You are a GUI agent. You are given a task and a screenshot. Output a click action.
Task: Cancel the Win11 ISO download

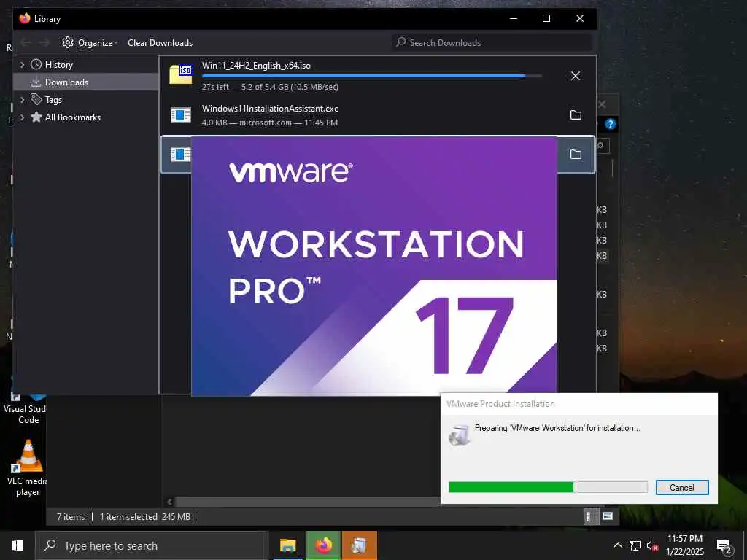[576, 76]
